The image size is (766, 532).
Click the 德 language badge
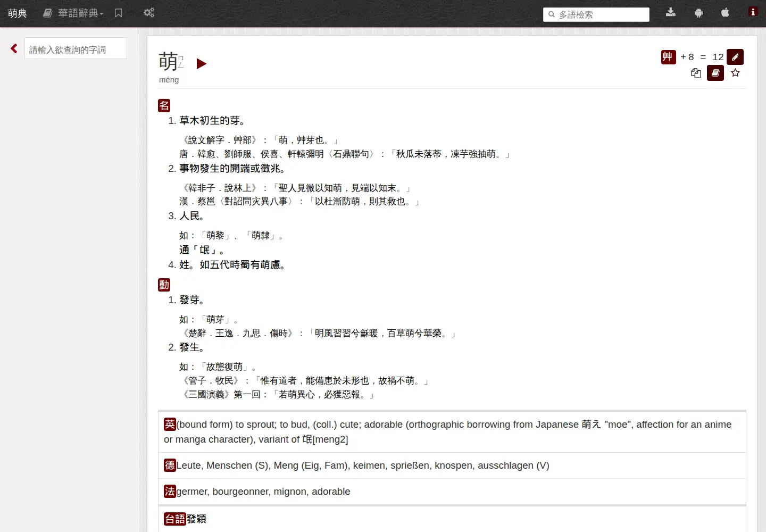pyautogui.click(x=170, y=465)
